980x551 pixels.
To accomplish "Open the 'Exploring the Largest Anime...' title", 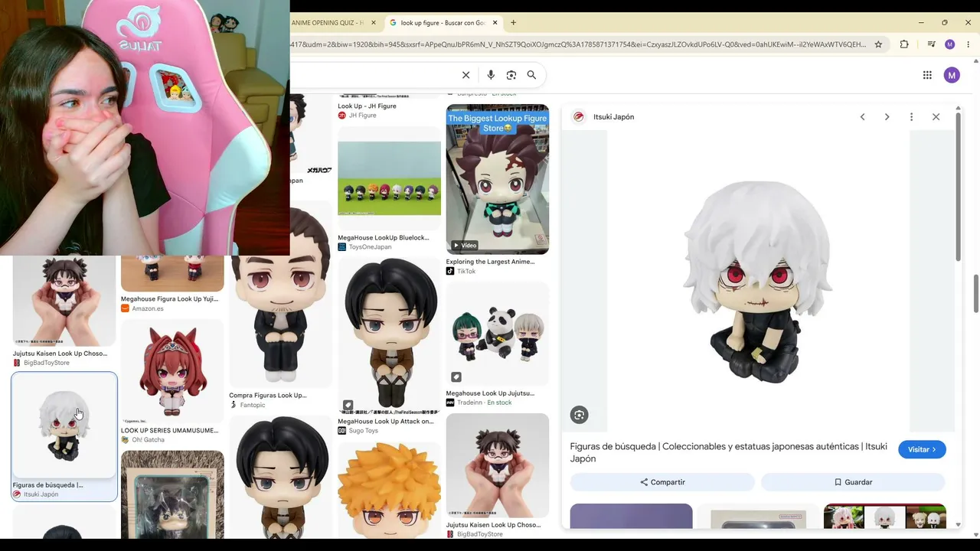I will click(x=491, y=262).
